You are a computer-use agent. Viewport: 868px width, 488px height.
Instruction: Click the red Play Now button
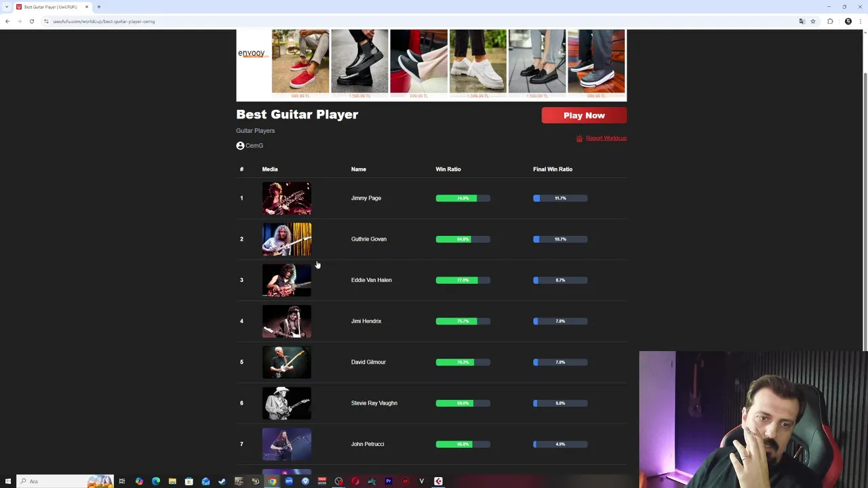[x=584, y=115]
